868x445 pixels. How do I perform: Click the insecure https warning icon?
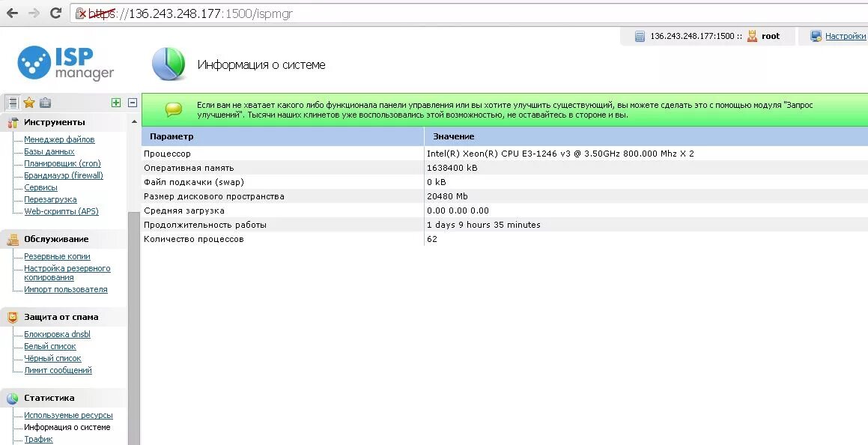81,13
